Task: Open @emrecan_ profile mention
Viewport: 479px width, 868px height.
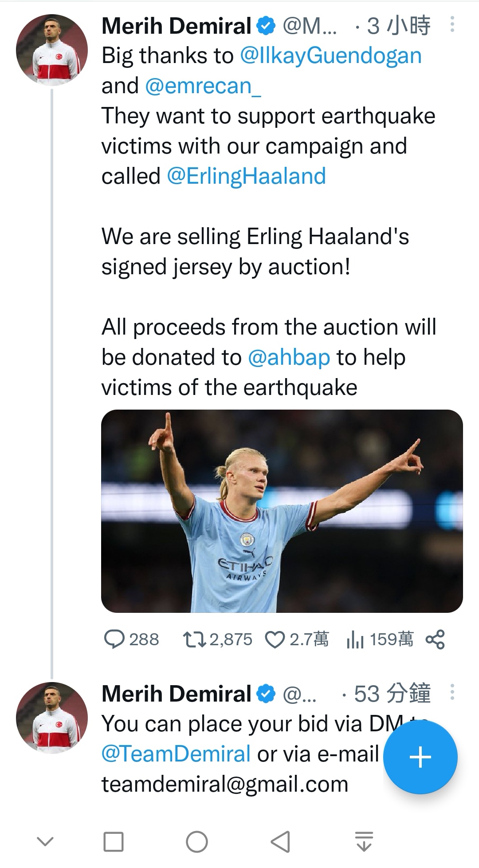Action: 203,86
